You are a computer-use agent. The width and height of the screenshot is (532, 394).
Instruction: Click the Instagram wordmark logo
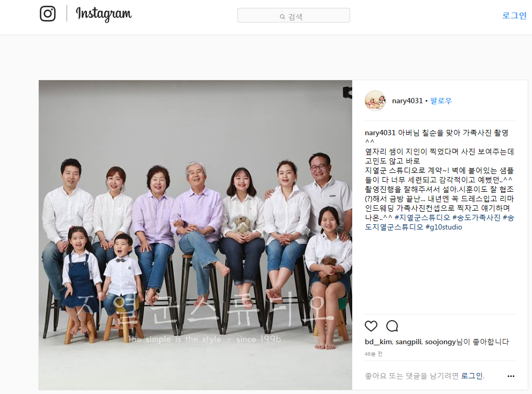103,14
